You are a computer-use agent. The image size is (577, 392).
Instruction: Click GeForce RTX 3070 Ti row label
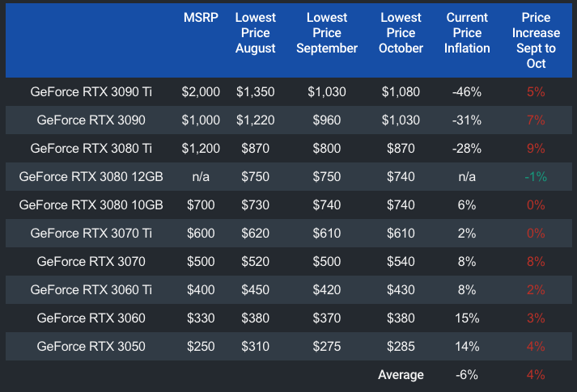click(x=91, y=234)
